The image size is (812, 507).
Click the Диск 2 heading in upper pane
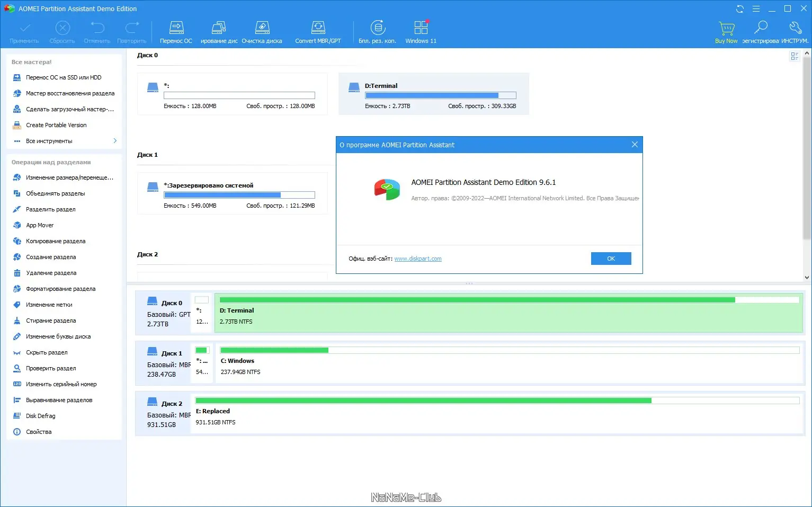[147, 254]
